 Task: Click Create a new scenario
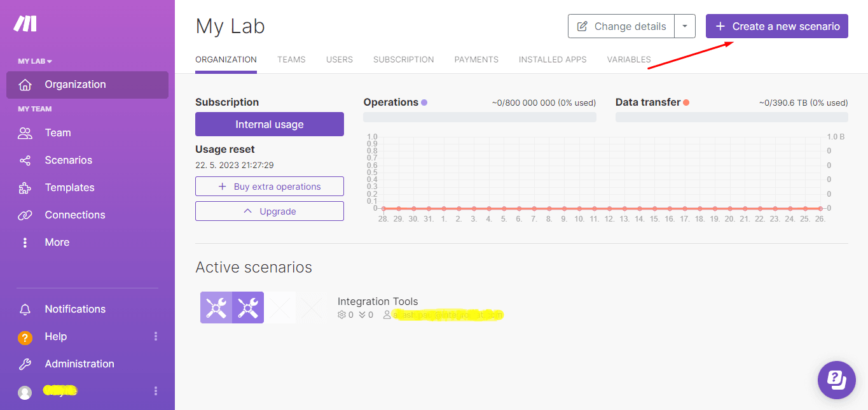pyautogui.click(x=776, y=26)
